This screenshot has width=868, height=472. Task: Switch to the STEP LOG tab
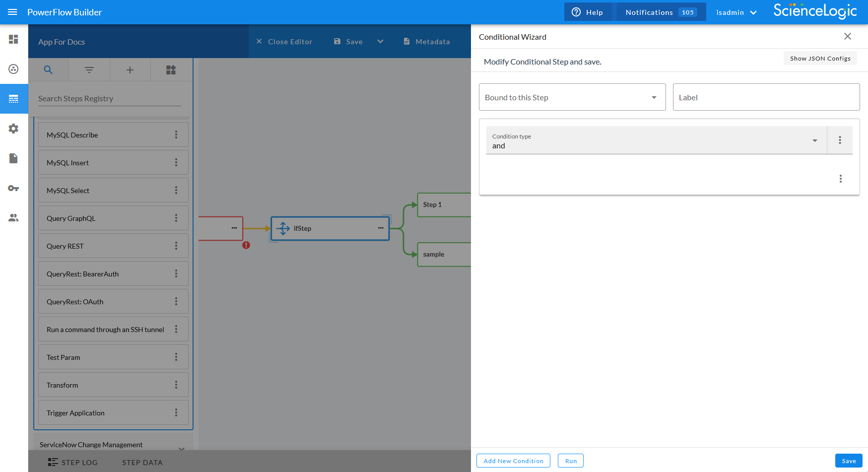tap(73, 462)
